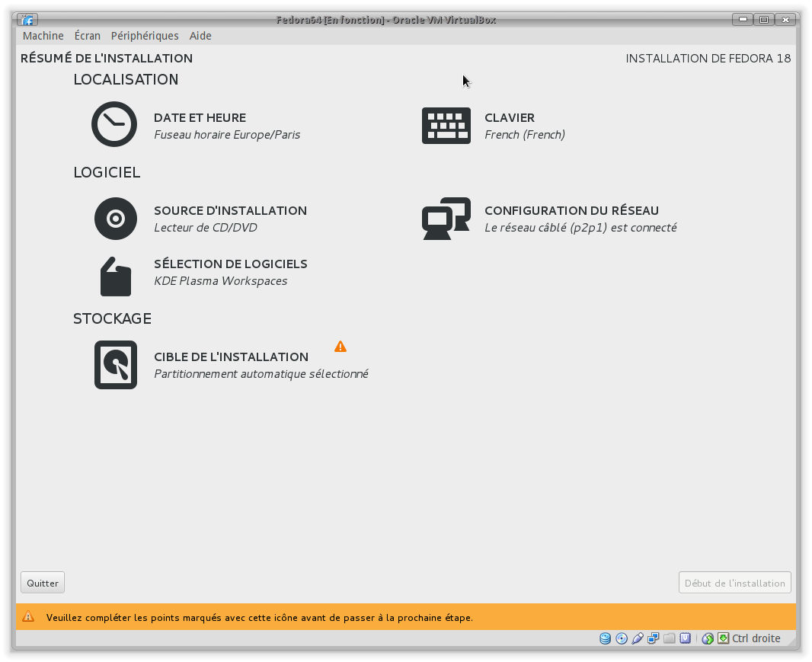Click the mouse integration status icon

coord(708,638)
